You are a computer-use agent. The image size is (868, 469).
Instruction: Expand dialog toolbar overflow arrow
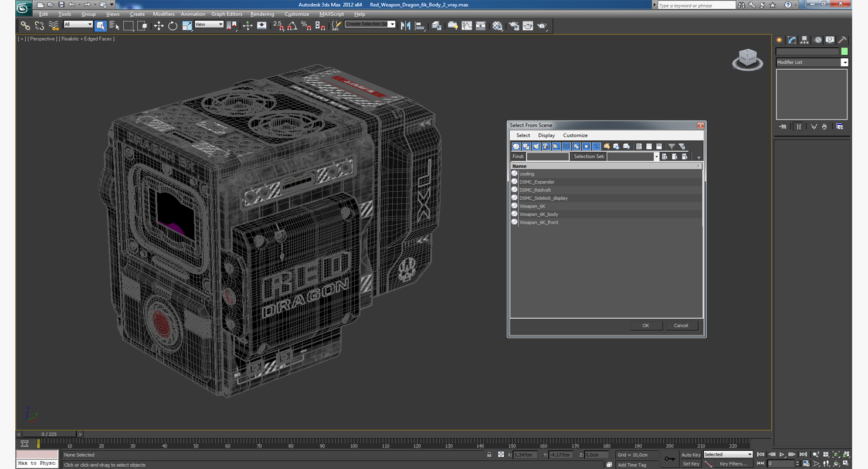(x=699, y=157)
